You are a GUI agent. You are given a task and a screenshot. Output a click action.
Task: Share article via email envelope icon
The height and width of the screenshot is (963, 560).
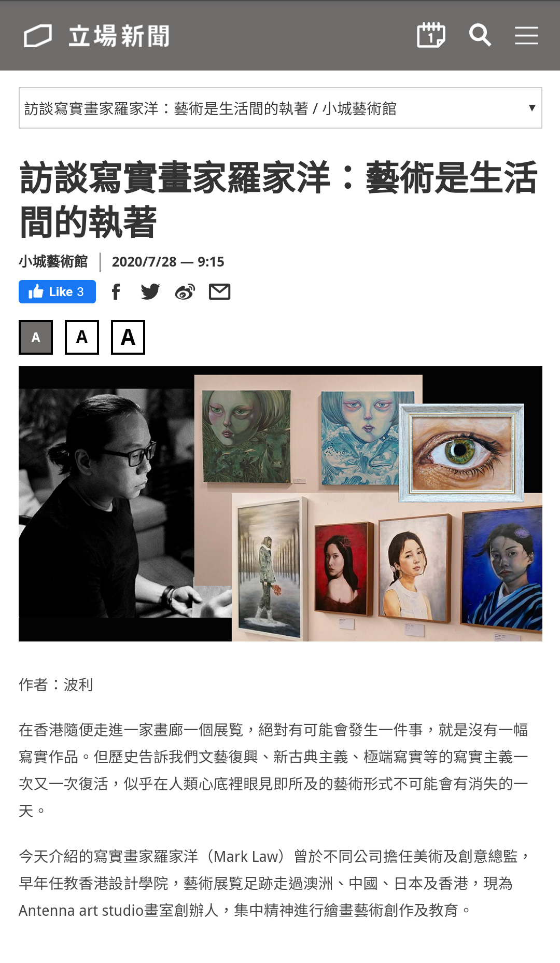[219, 292]
